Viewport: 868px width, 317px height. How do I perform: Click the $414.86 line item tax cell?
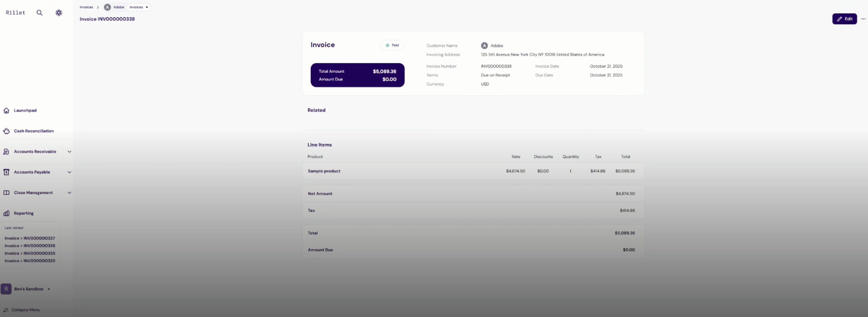[x=597, y=171]
